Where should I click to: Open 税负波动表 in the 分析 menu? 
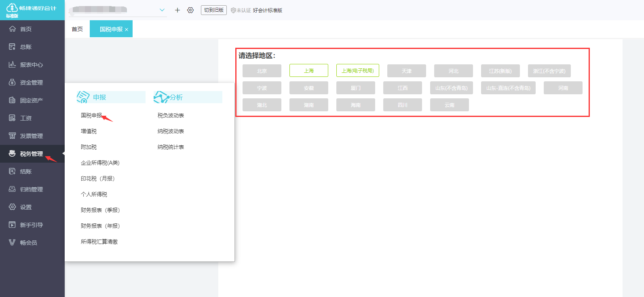(171, 115)
